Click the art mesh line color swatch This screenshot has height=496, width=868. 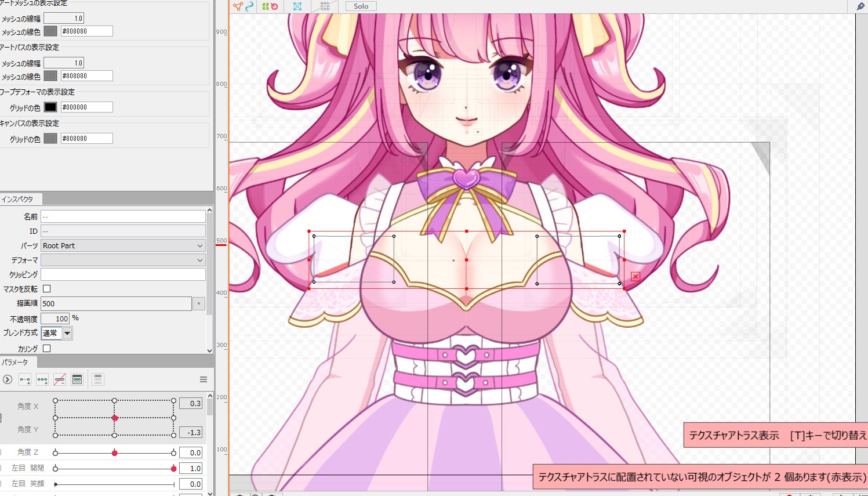pyautogui.click(x=50, y=31)
